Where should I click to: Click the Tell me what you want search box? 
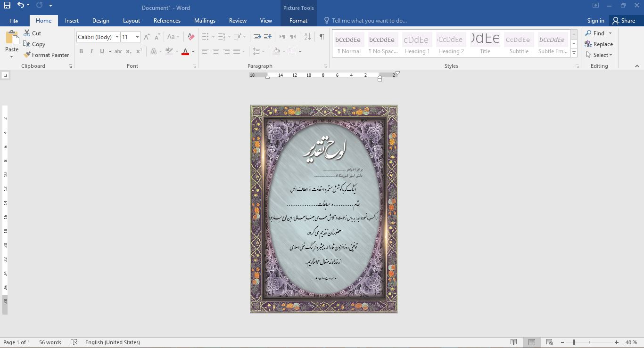pos(369,21)
